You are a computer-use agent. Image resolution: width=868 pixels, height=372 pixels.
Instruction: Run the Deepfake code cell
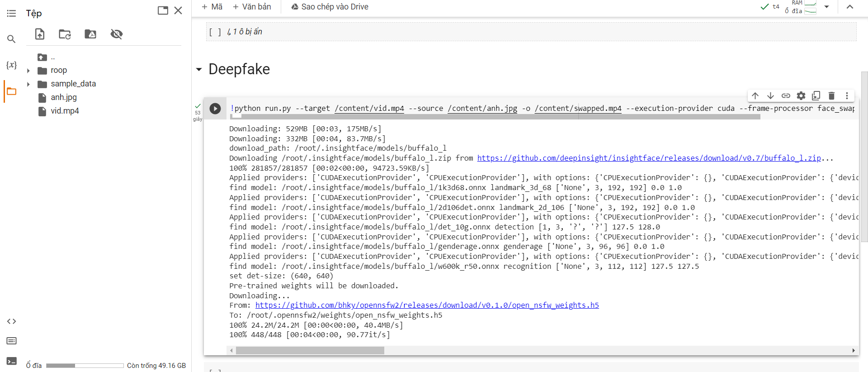215,109
